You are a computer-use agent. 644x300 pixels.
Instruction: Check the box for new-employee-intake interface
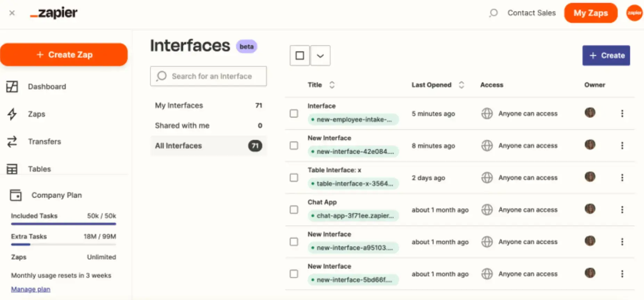pyautogui.click(x=294, y=114)
